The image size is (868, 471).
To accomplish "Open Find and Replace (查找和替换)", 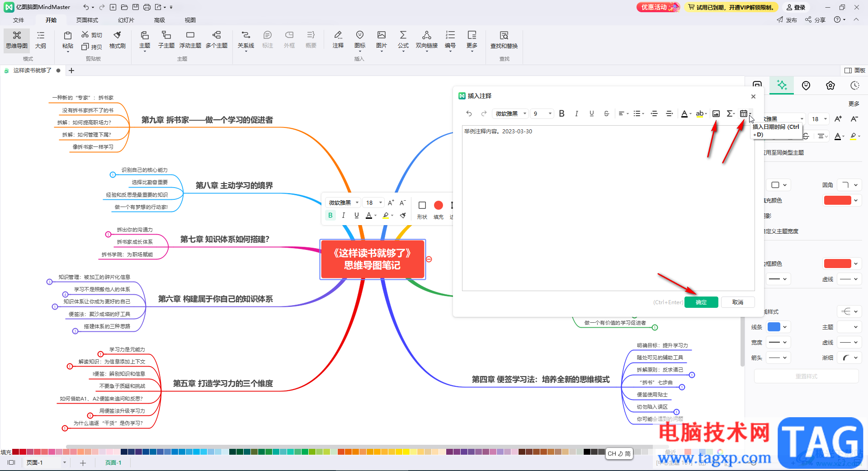I will [504, 40].
